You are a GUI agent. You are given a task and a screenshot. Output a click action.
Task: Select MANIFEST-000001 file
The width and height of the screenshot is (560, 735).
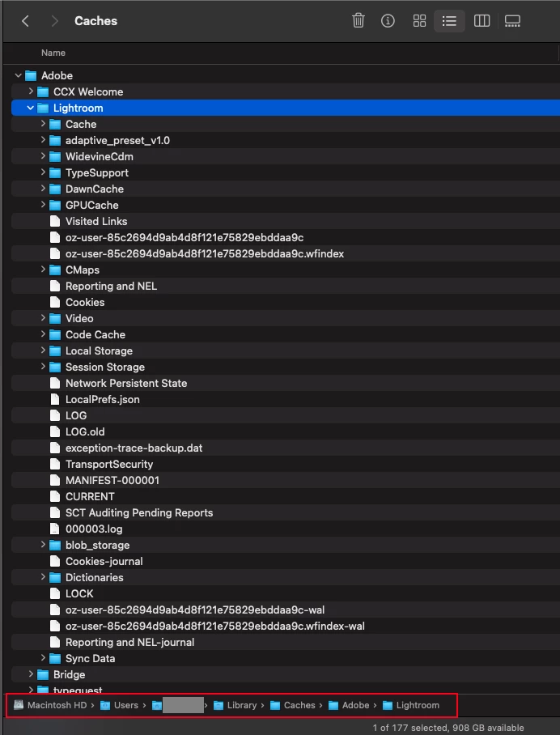(x=286, y=480)
